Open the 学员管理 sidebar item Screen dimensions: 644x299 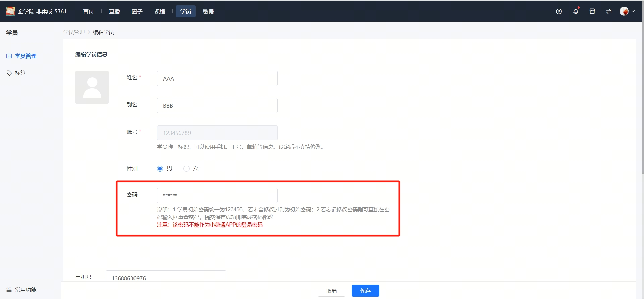[x=25, y=56]
